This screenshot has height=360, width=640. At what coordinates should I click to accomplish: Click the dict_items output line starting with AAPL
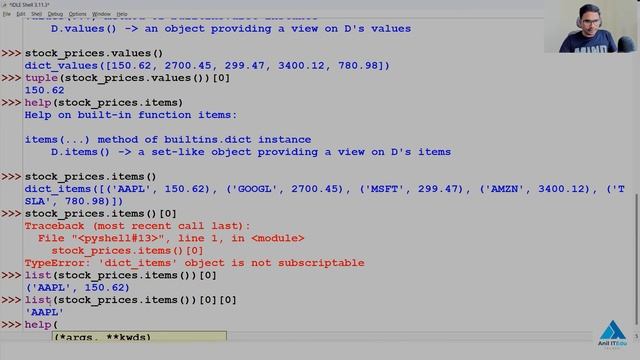click(x=324, y=189)
